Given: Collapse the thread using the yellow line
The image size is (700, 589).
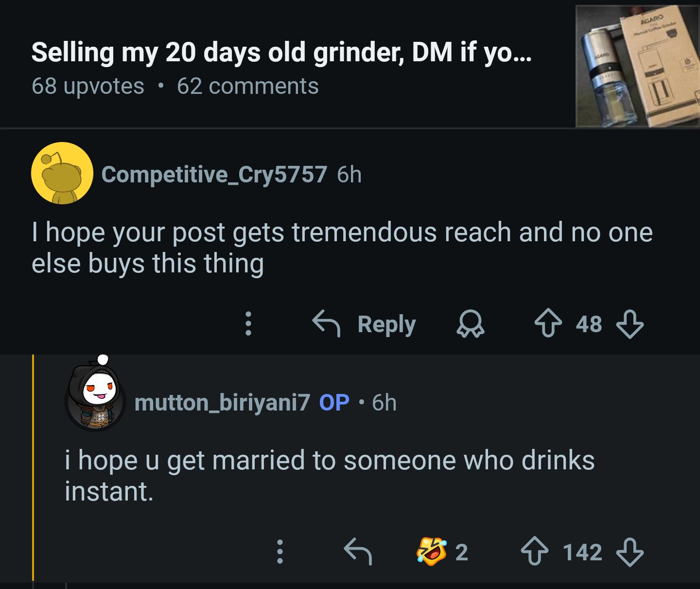Looking at the screenshot, I should 34,467.
